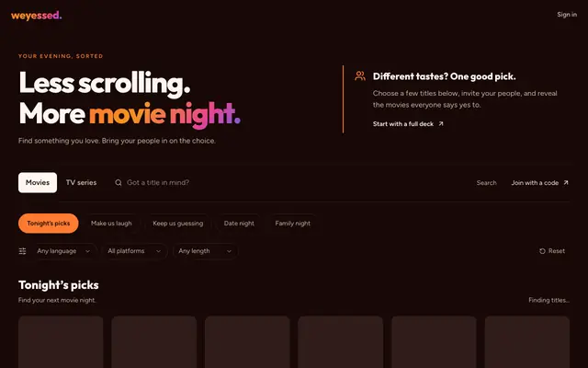This screenshot has height=368, width=588.
Task: Switch to the Movies tab
Action: pyautogui.click(x=38, y=182)
